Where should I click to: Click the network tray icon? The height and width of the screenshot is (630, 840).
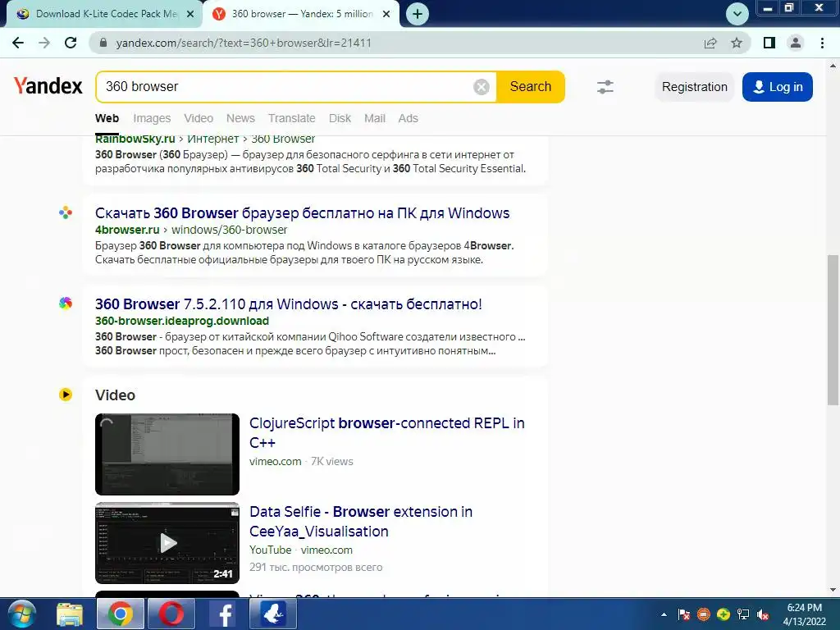743,614
